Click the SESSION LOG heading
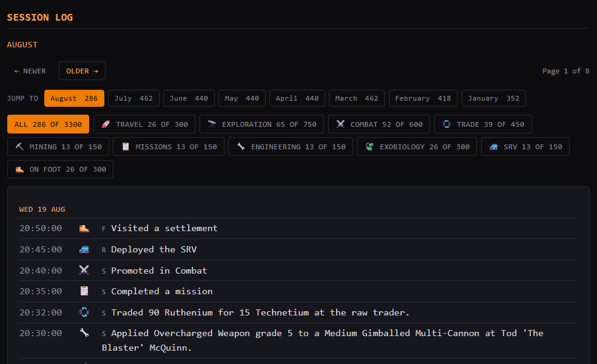Image resolution: width=597 pixels, height=364 pixels. (40, 17)
